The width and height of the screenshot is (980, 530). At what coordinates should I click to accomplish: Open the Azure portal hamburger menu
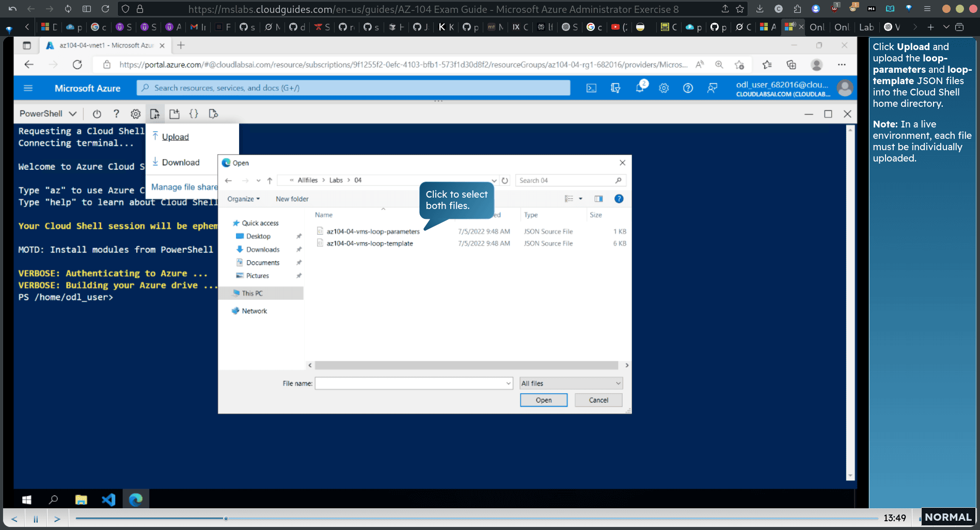pos(28,88)
